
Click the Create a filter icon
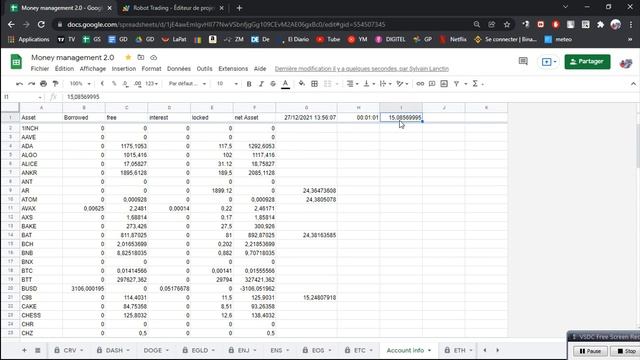click(456, 84)
